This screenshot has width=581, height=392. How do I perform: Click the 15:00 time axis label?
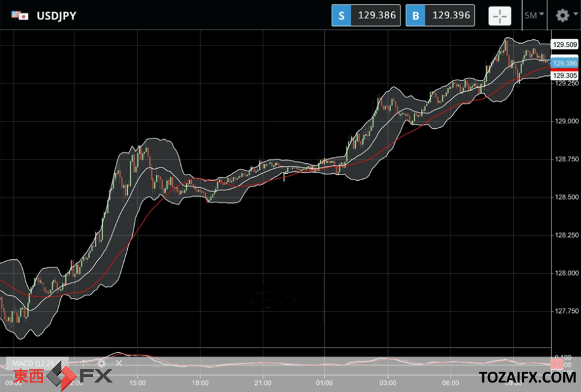[137, 383]
